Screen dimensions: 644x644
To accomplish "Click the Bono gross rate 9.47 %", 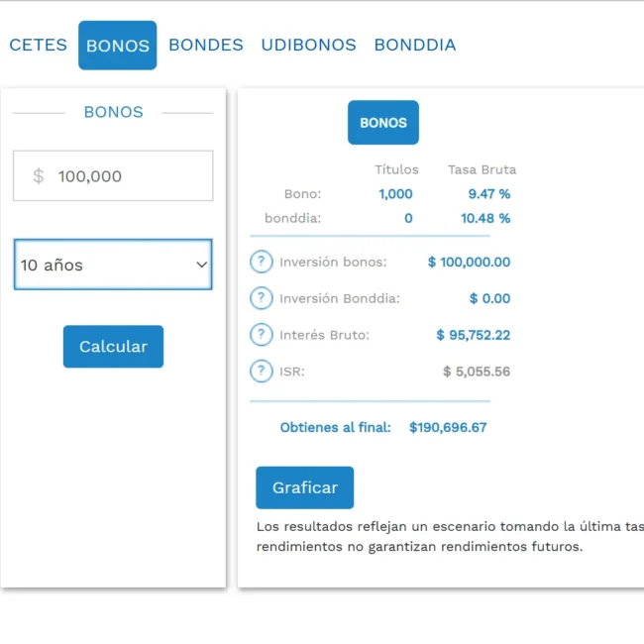I will (x=489, y=194).
